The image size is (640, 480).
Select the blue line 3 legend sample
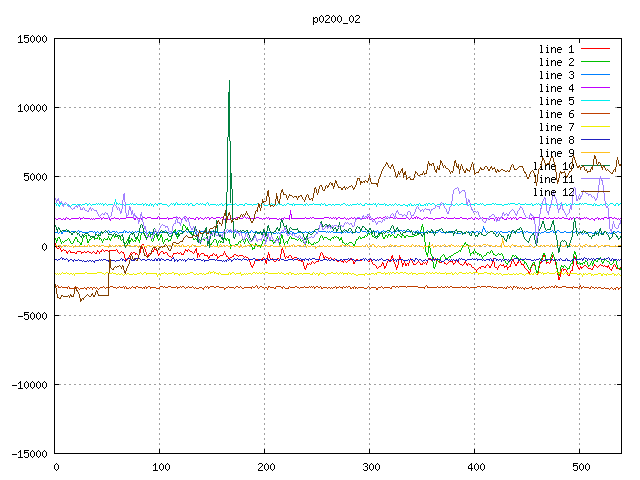point(596,75)
